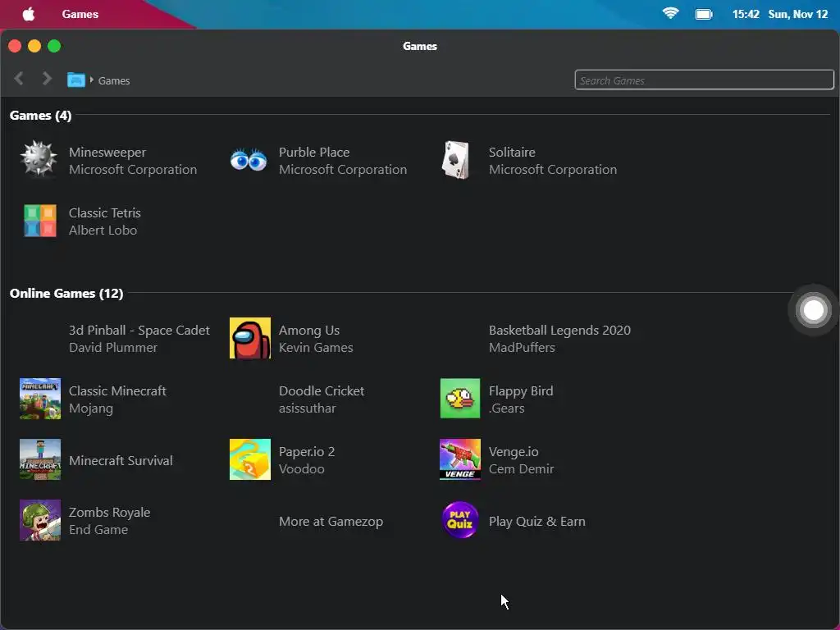Click the Zombs Royale character icon

pyautogui.click(x=40, y=520)
